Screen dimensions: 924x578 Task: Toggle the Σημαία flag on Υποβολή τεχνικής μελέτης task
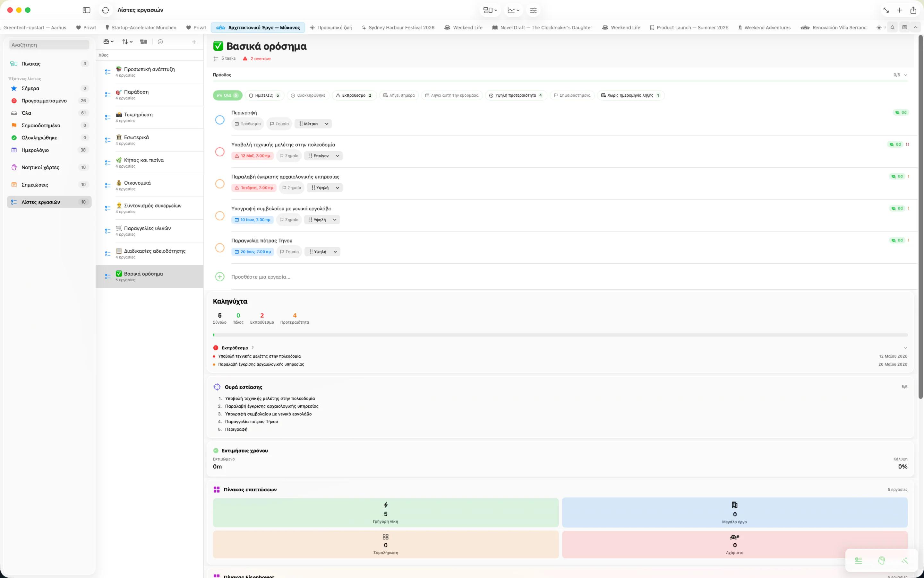(289, 156)
